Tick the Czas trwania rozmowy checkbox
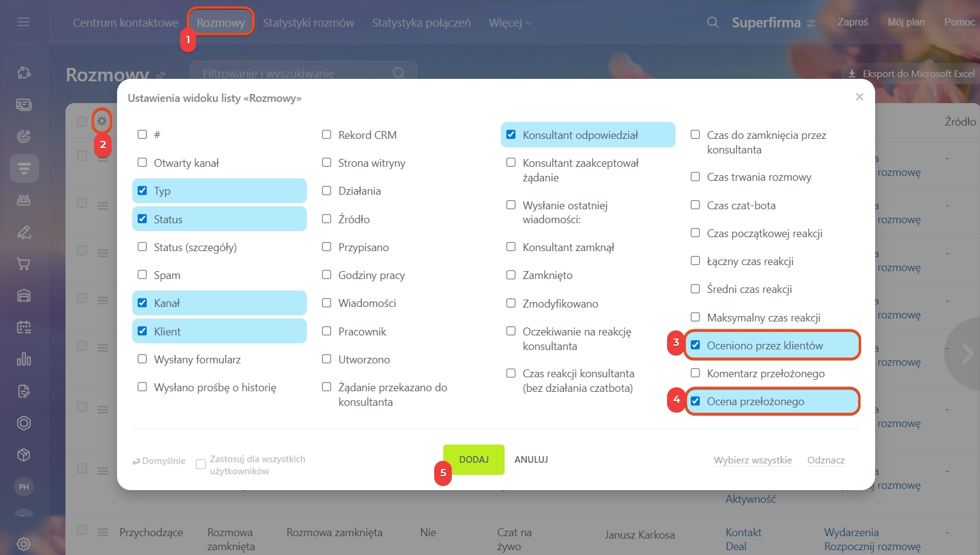This screenshot has height=555, width=980. 696,177
